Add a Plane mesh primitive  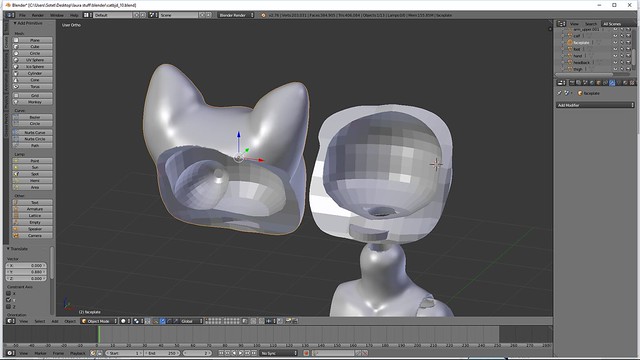point(33,40)
